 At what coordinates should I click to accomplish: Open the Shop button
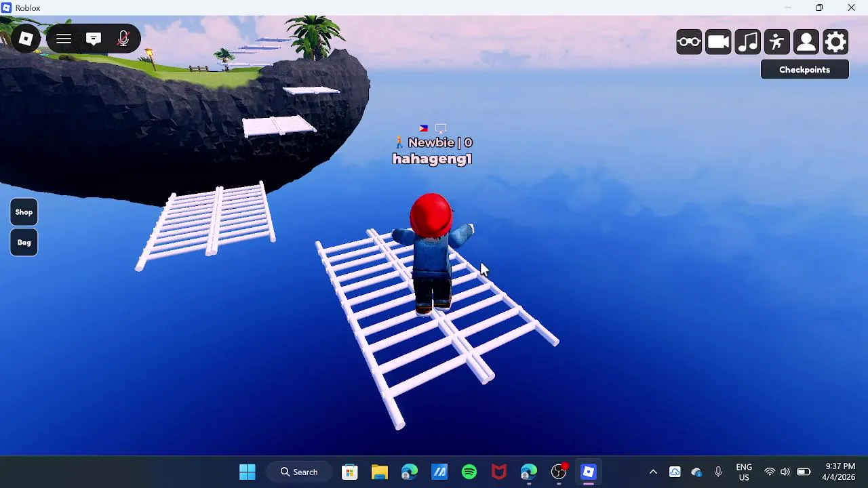[24, 212]
